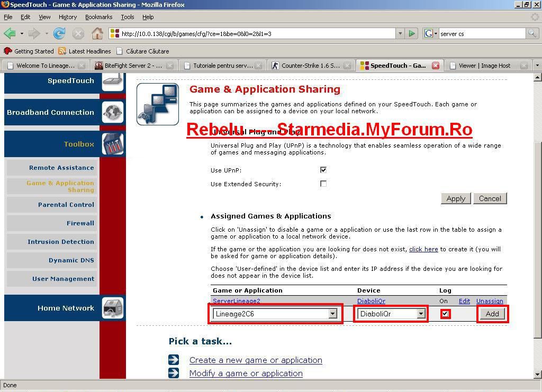This screenshot has width=542, height=392.
Task: Click Unassign for ServerLineage2
Action: tap(490, 301)
